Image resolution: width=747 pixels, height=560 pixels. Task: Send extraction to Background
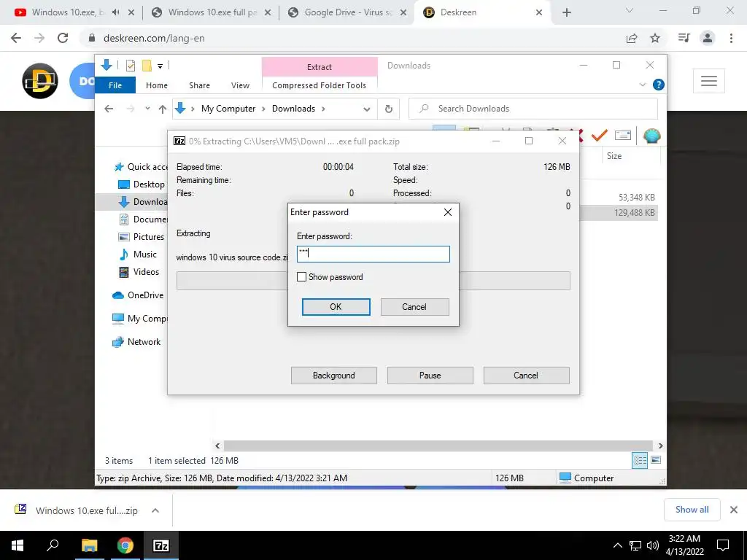tap(334, 376)
